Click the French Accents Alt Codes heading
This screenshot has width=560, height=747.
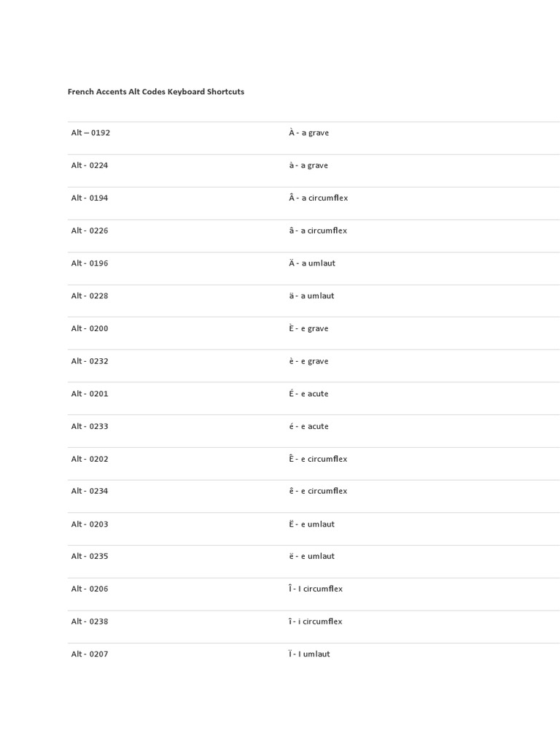(156, 92)
